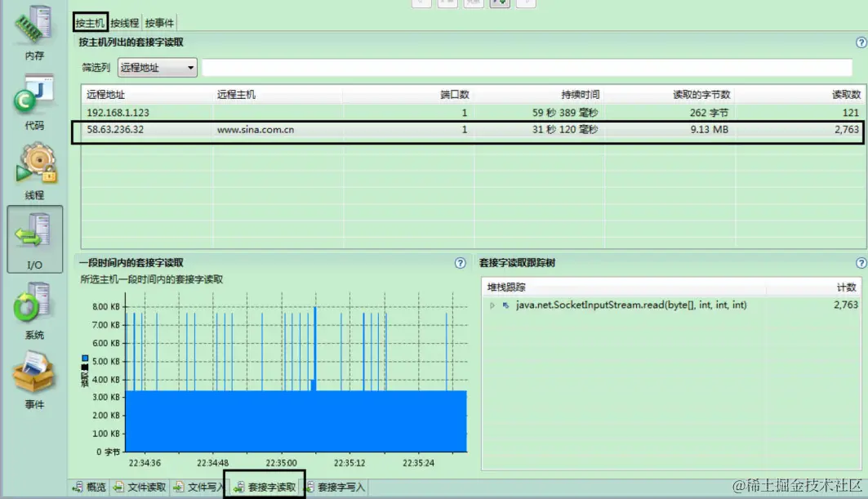Open help for the 套接字读取跟踪树 panel
The image size is (868, 499).
[x=861, y=263]
